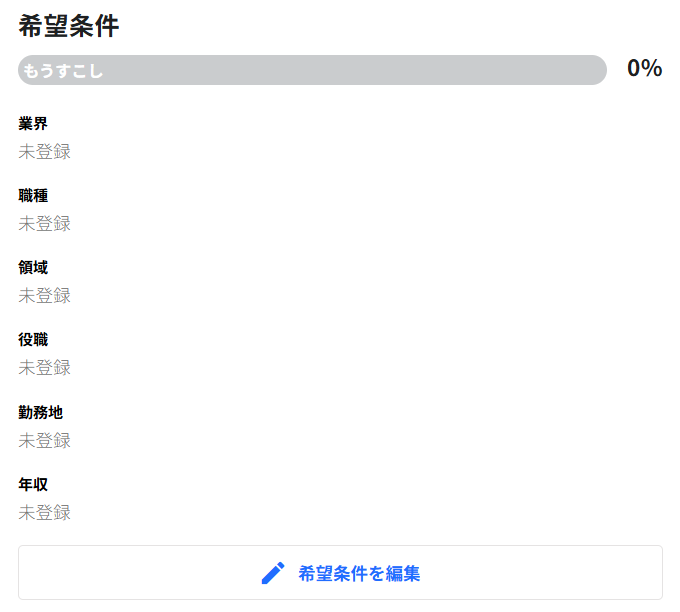Select the 業界 field label
Screen dimensions: 680x612
point(33,124)
